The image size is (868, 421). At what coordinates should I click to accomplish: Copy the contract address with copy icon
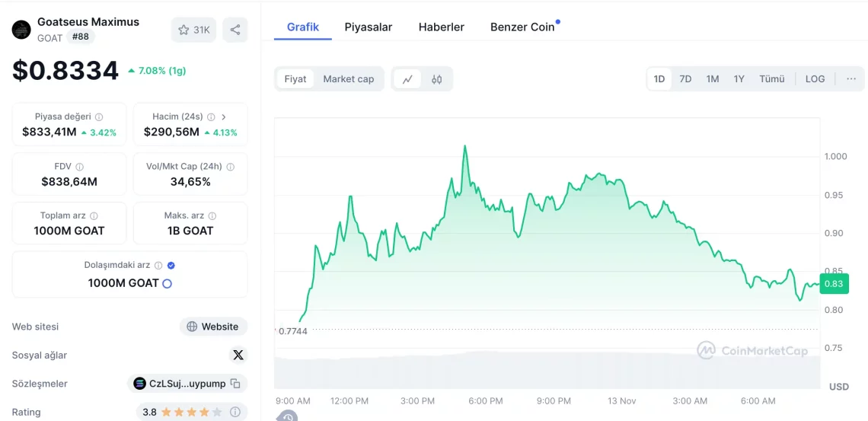[x=235, y=384]
